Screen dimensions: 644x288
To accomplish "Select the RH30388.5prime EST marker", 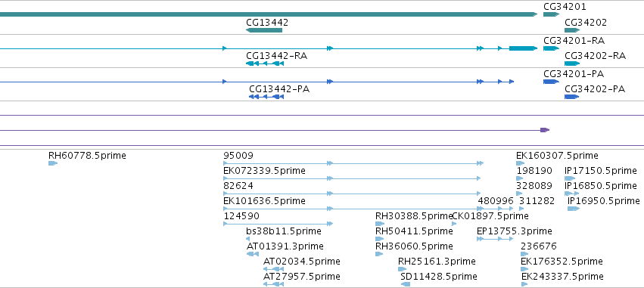I will (380, 224).
